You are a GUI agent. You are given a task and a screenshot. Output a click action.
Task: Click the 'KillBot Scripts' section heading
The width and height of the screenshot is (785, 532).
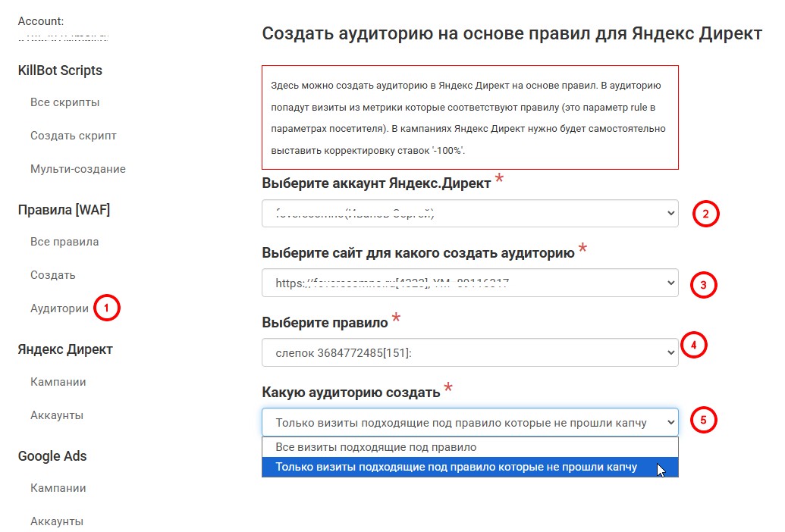(x=60, y=70)
